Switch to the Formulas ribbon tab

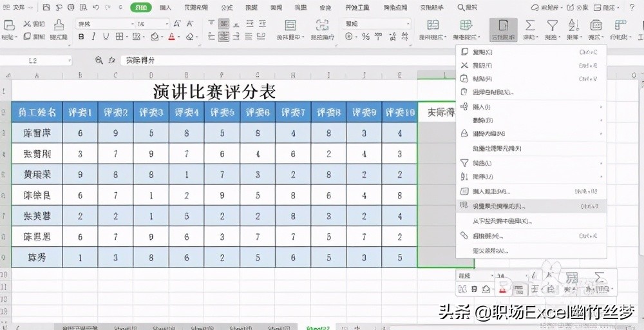click(x=227, y=7)
